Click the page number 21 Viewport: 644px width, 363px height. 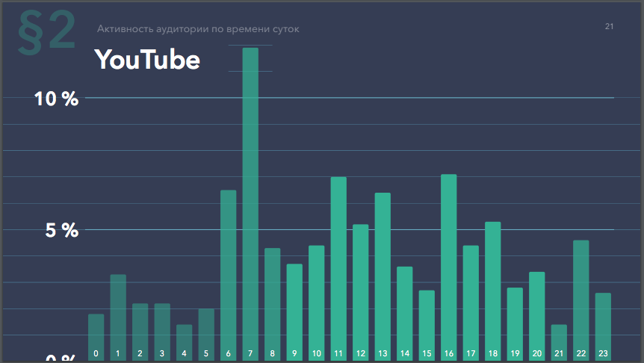[x=609, y=26]
